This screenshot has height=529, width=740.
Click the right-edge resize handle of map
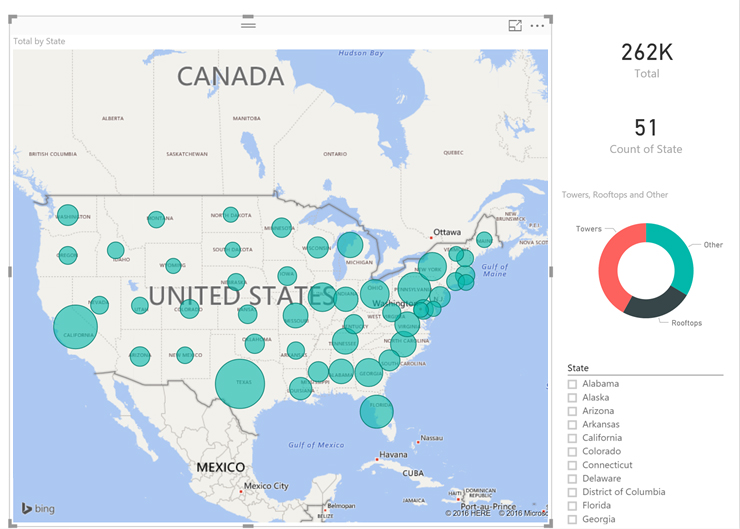click(x=551, y=271)
